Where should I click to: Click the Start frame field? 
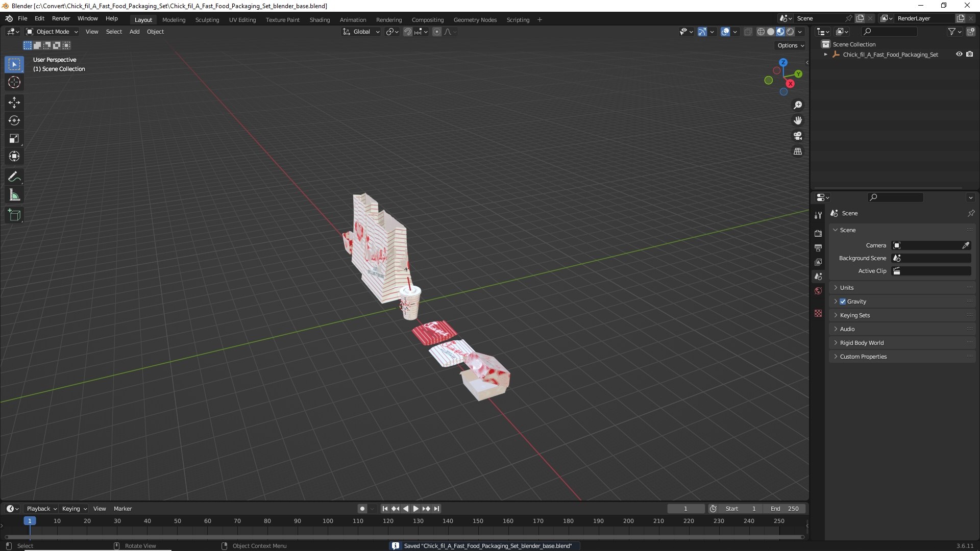pyautogui.click(x=741, y=509)
